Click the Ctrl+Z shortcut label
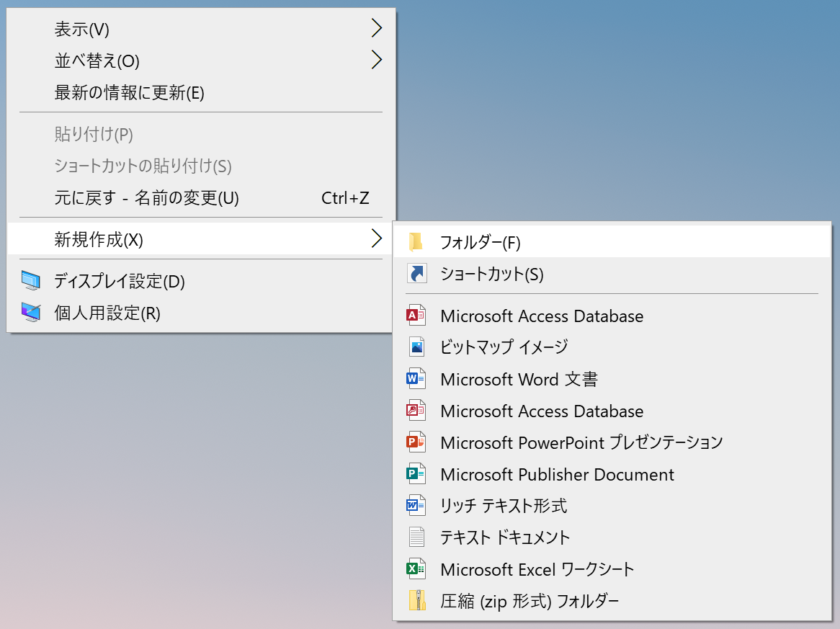The width and height of the screenshot is (840, 629). point(345,198)
